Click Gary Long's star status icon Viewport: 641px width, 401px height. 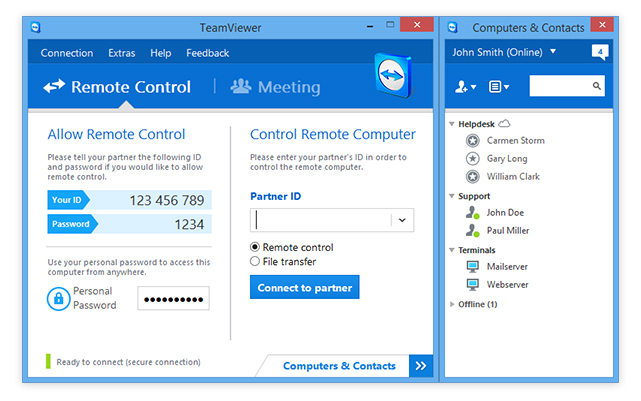pos(473,159)
